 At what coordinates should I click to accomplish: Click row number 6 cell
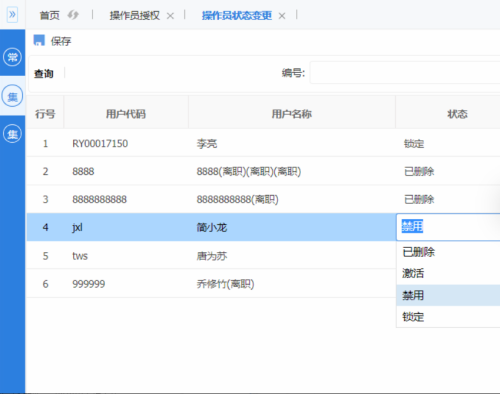(45, 284)
